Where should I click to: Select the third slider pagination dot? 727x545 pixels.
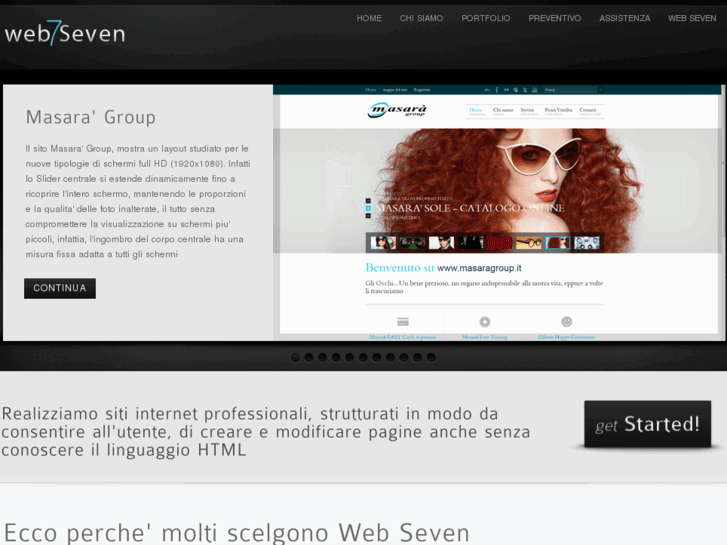click(x=322, y=357)
